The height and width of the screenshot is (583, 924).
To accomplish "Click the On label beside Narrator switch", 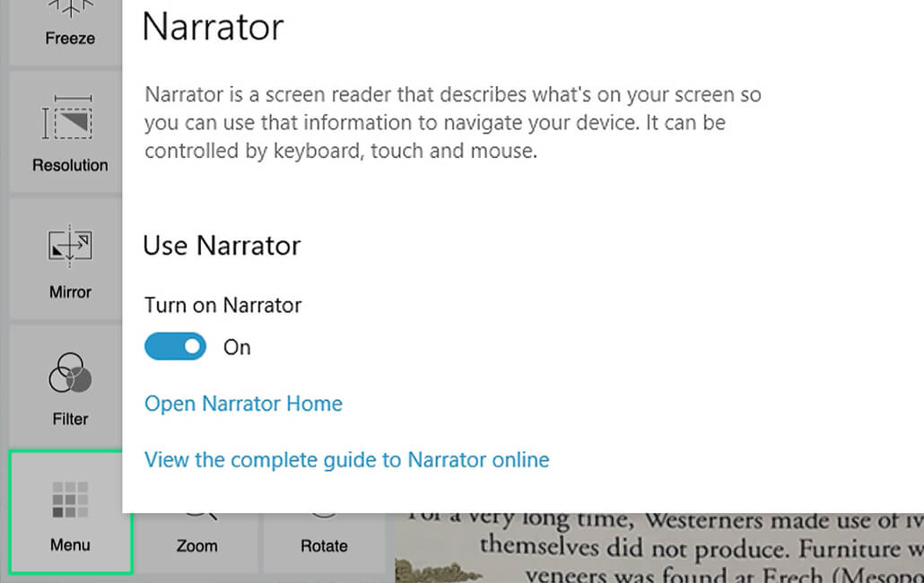I will 237,347.
